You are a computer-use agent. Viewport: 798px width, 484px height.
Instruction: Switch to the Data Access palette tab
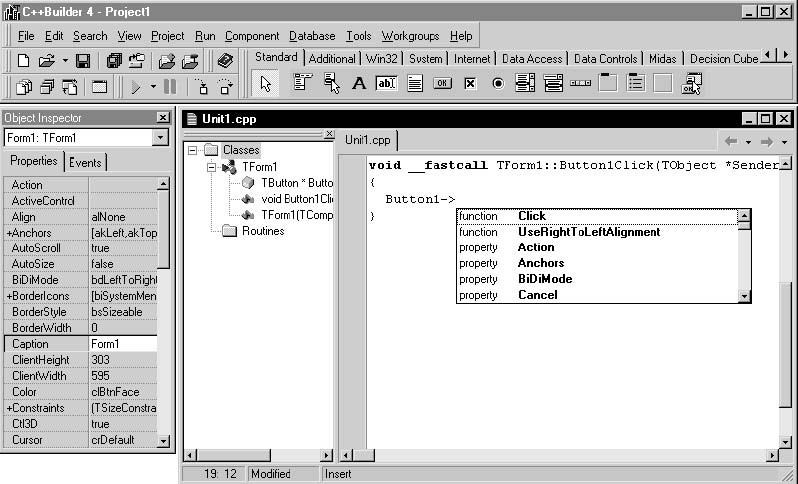tap(532, 59)
